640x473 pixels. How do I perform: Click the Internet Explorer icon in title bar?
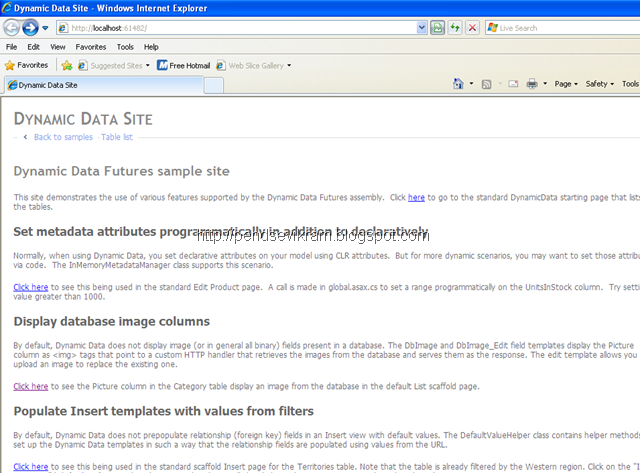(7, 8)
